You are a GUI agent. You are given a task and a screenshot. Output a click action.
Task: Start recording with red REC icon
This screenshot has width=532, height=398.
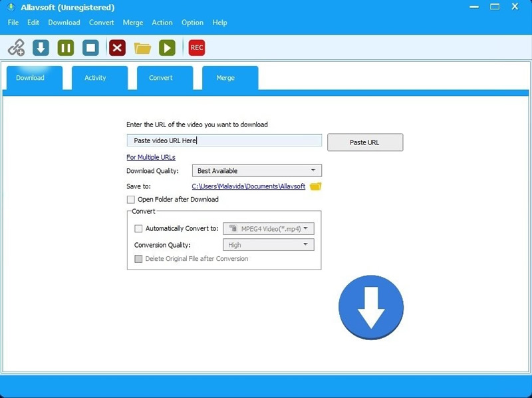[x=197, y=47]
